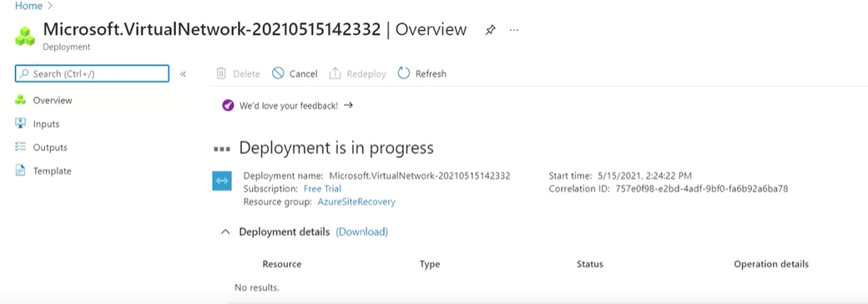Click the purple rocket feedback icon
Screen dimensions: 868x304
pos(228,105)
